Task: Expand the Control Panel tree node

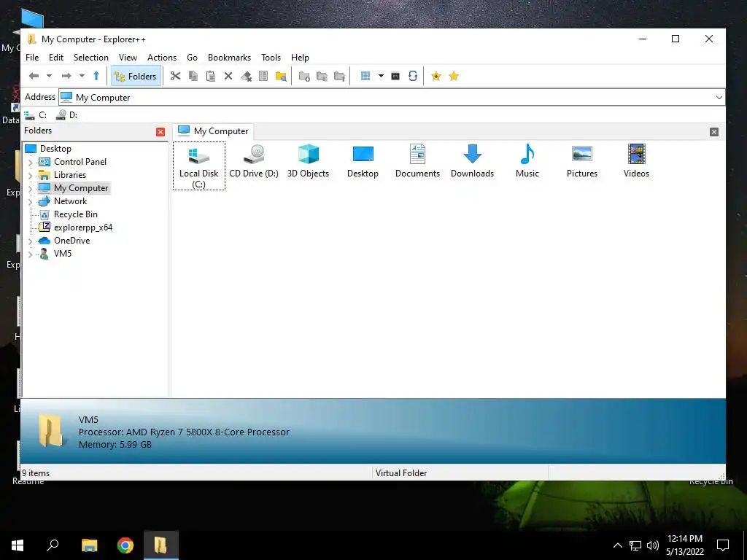Action: [x=31, y=163]
